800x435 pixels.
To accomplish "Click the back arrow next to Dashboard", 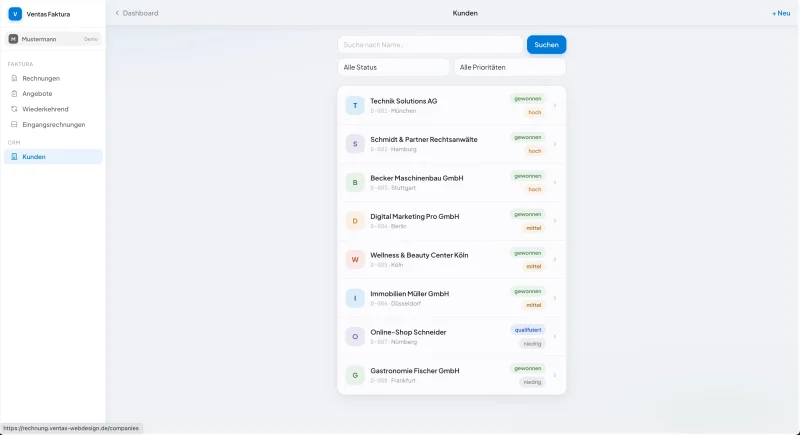I will click(x=117, y=13).
